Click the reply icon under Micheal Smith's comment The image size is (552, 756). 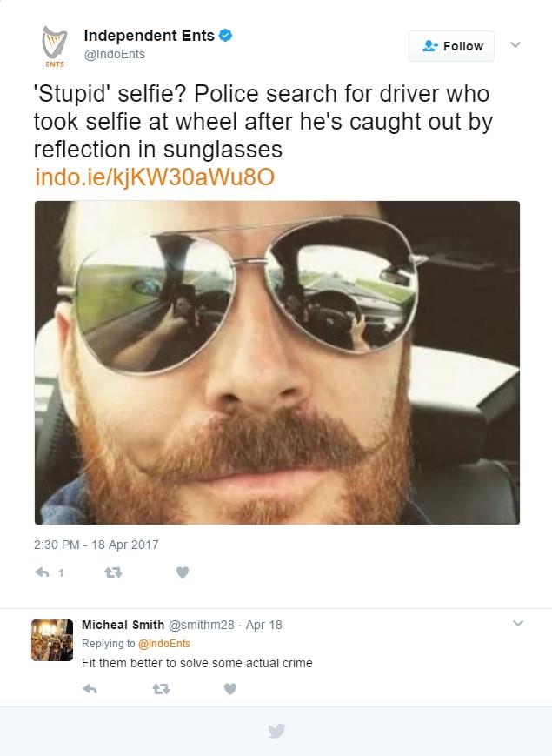point(90,689)
